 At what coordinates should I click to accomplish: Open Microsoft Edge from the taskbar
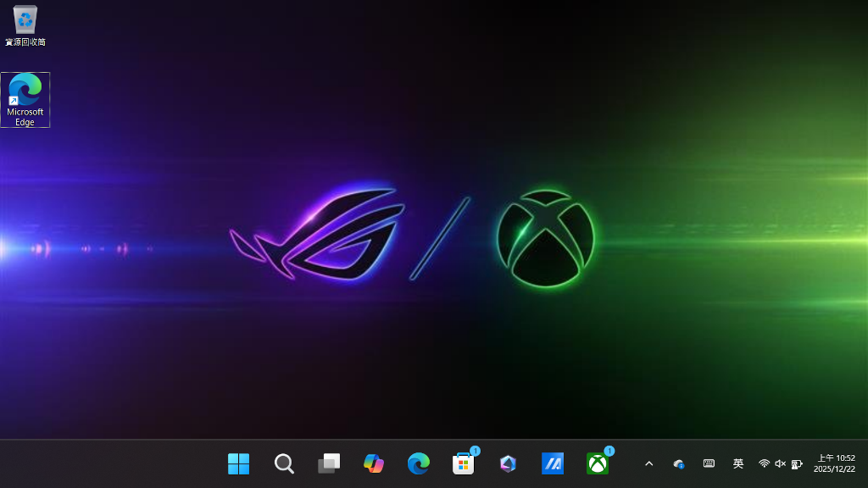[x=419, y=463]
